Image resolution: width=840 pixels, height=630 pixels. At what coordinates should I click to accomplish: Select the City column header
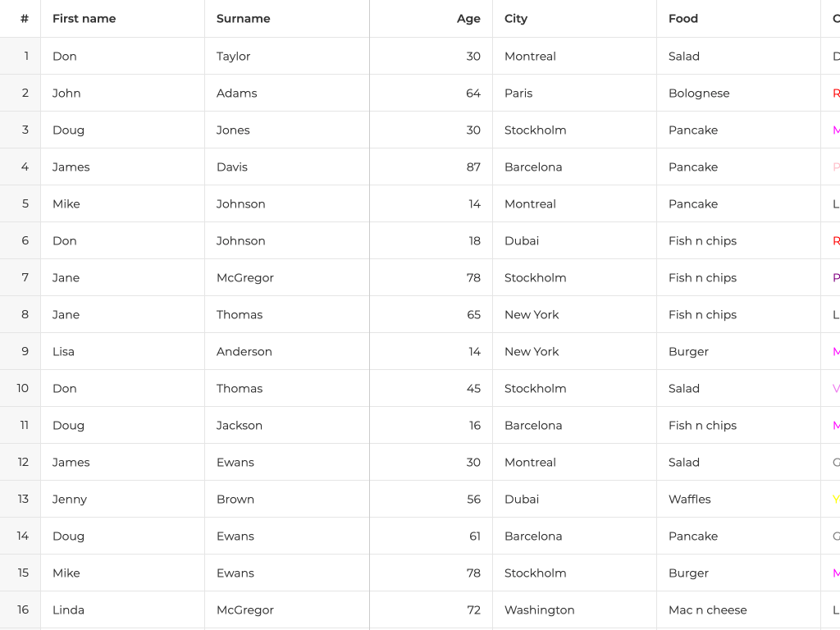pos(516,19)
